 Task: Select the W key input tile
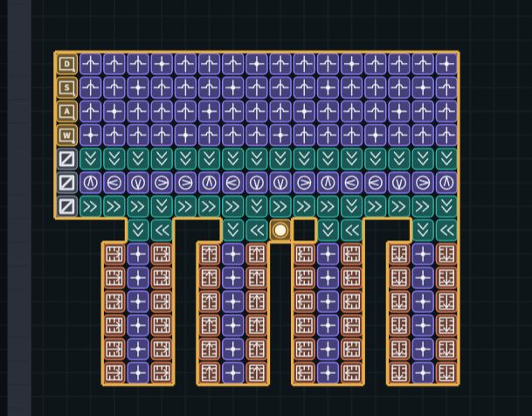(x=67, y=135)
